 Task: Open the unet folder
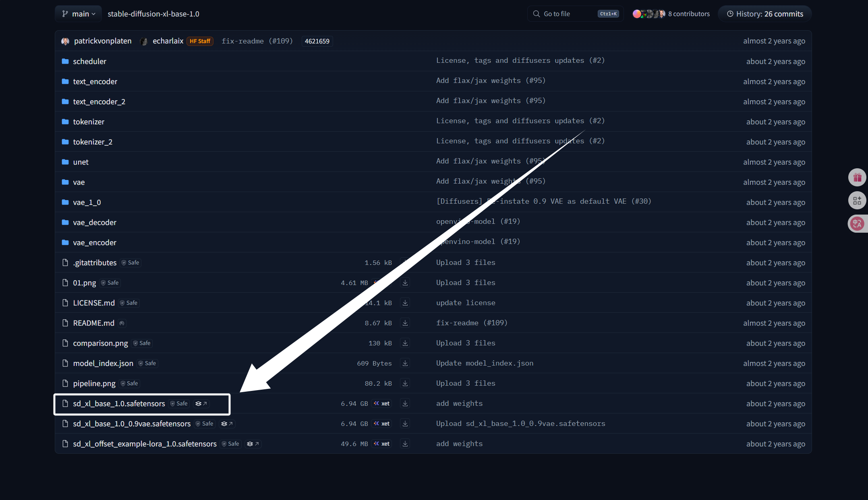tap(81, 162)
